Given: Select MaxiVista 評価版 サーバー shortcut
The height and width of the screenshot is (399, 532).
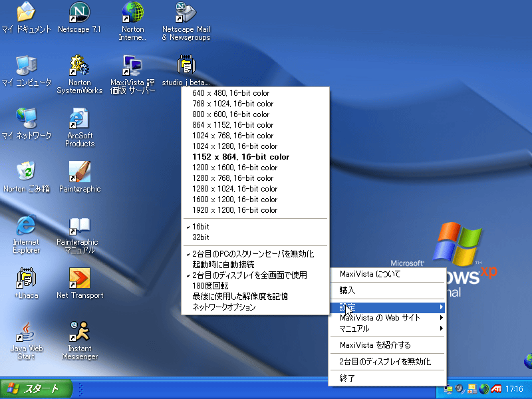Looking at the screenshot, I should click(132, 65).
